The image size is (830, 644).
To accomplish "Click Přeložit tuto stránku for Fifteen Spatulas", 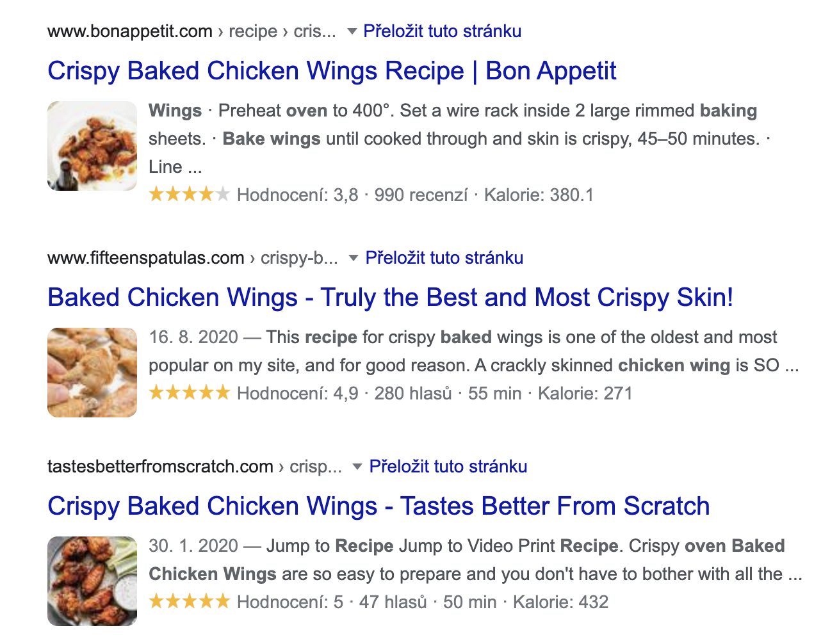I will click(x=444, y=258).
